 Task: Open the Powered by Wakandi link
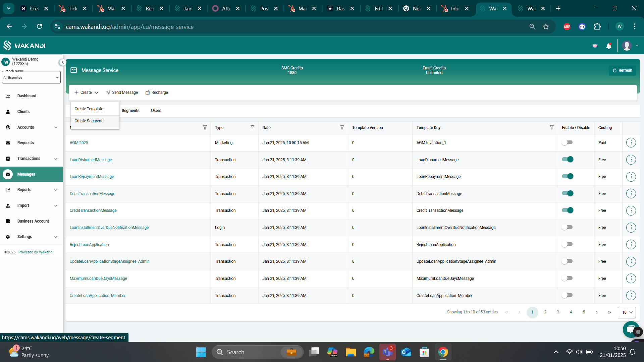coord(36,252)
